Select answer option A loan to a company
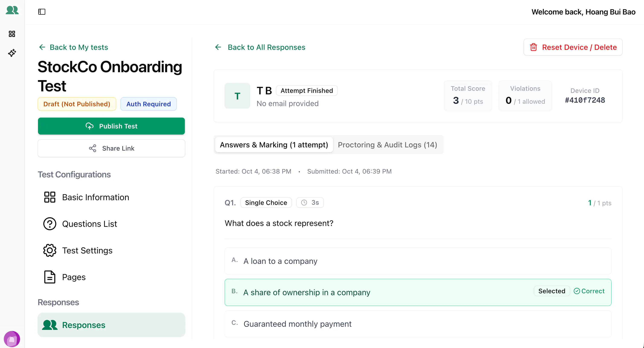 tap(418, 261)
